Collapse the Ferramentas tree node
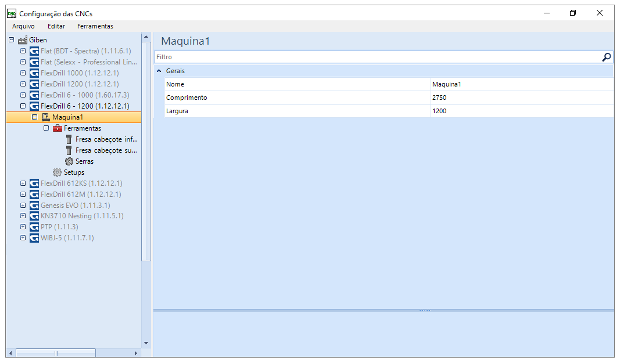This screenshot has width=620, height=364. point(46,128)
